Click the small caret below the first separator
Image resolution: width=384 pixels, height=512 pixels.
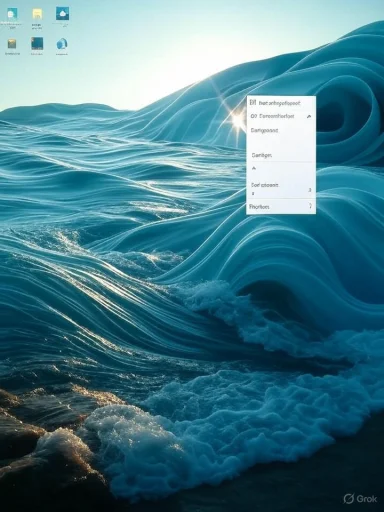click(254, 169)
